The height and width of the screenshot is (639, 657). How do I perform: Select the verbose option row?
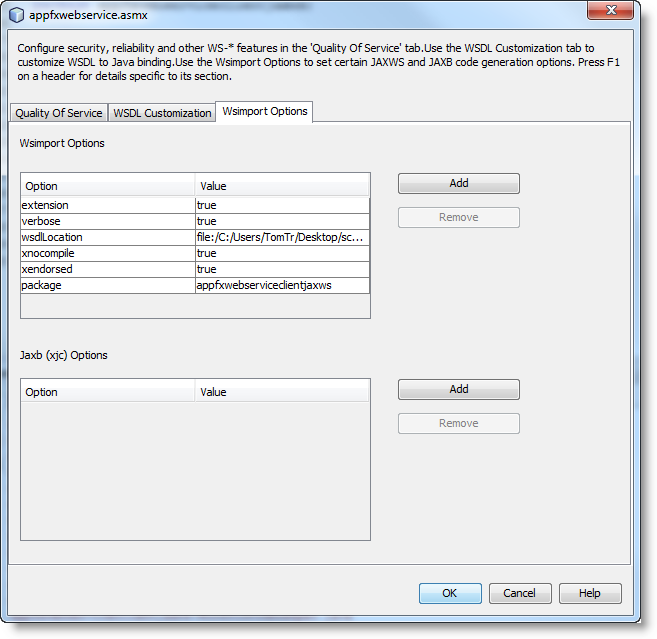point(107,221)
